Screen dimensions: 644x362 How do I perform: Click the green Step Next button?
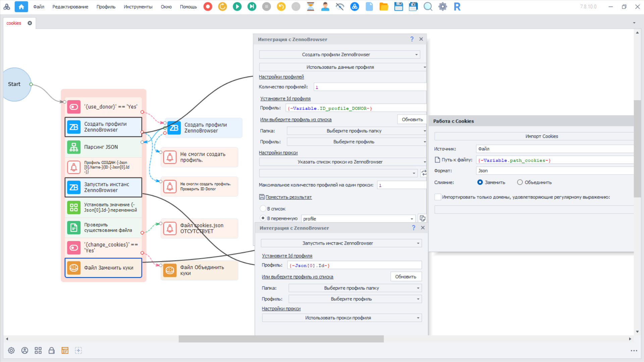tap(252, 7)
